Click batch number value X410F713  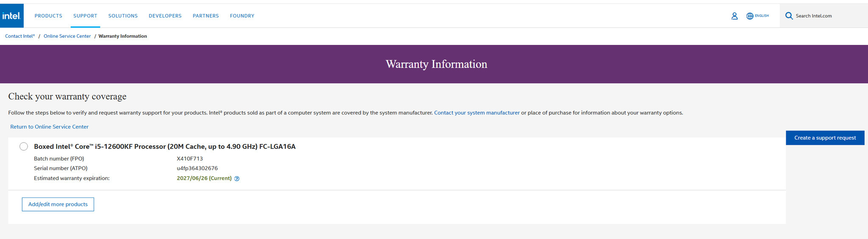click(190, 159)
